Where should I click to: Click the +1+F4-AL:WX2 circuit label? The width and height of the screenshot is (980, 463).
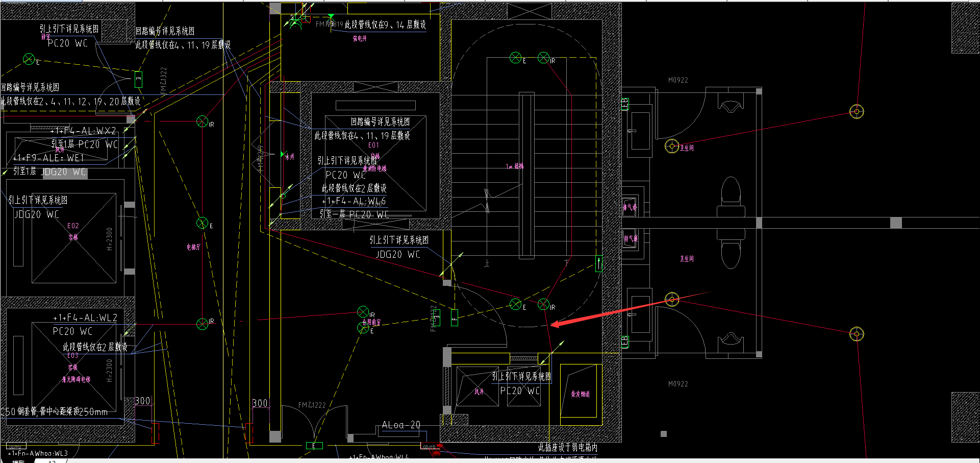83,131
